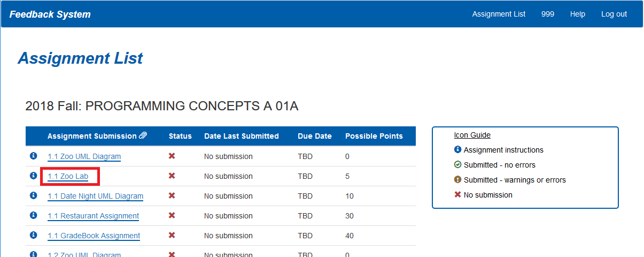Open Assignment List in top navigation
This screenshot has width=644, height=257.
499,14
